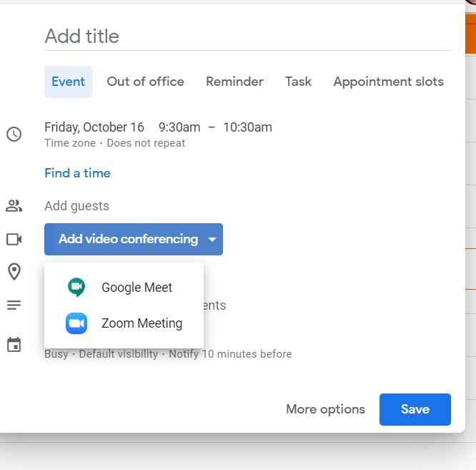Viewport: 476px width, 470px height.
Task: Click the Find a time link
Action: (77, 173)
